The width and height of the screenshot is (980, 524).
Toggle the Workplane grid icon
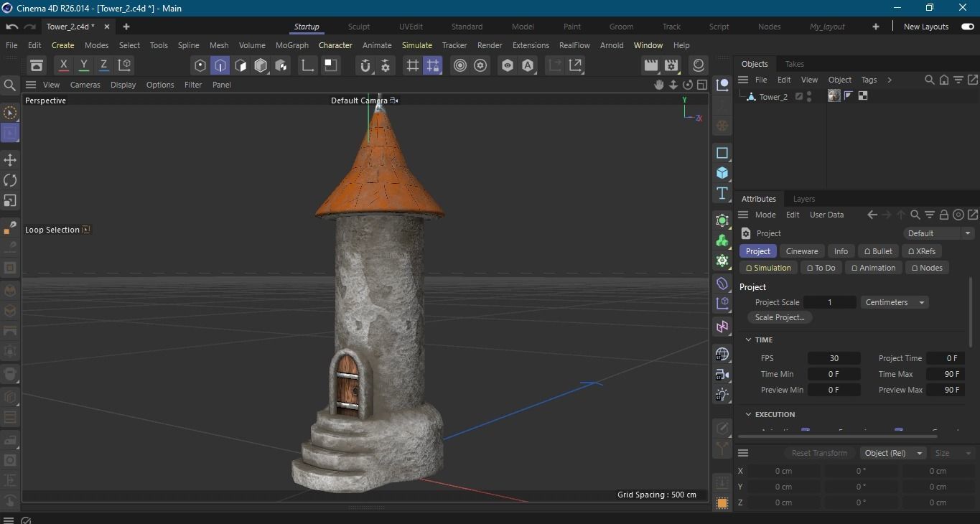(x=412, y=65)
